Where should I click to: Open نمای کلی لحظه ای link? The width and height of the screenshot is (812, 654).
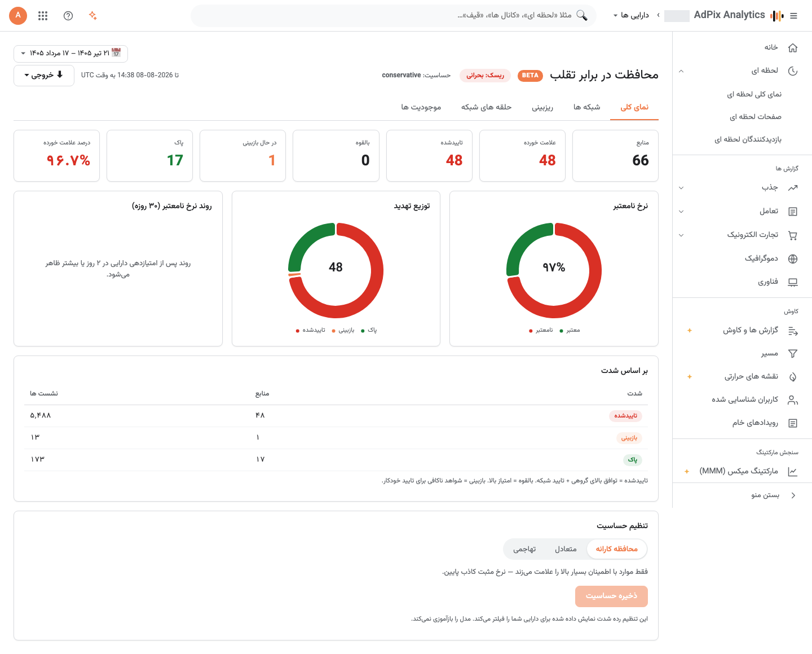(x=754, y=94)
